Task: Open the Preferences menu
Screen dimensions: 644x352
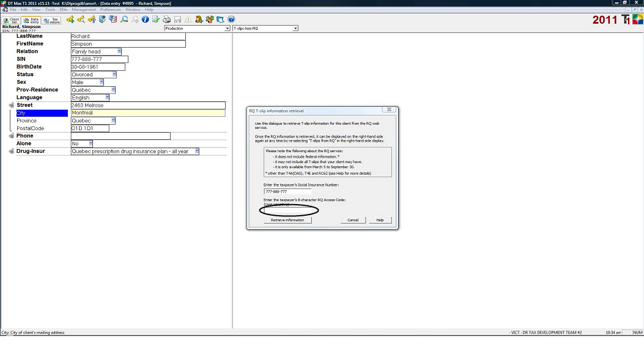Action: click(111, 10)
